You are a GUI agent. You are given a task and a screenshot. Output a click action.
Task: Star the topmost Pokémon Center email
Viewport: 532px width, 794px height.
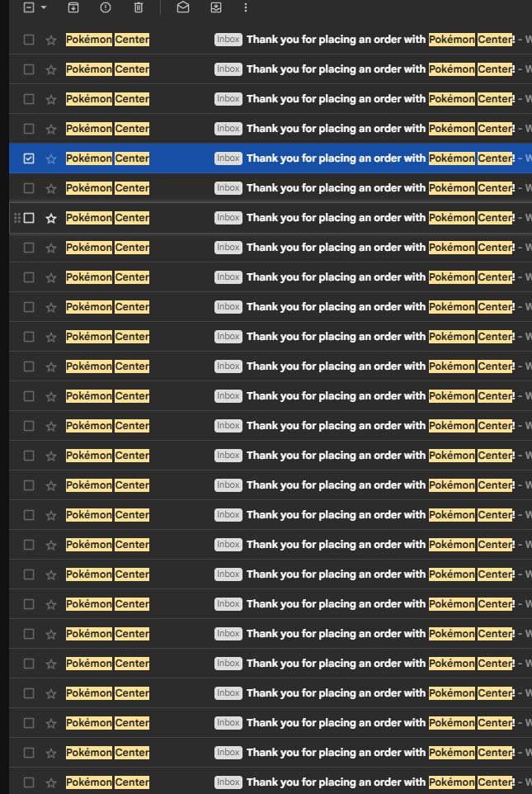point(51,40)
